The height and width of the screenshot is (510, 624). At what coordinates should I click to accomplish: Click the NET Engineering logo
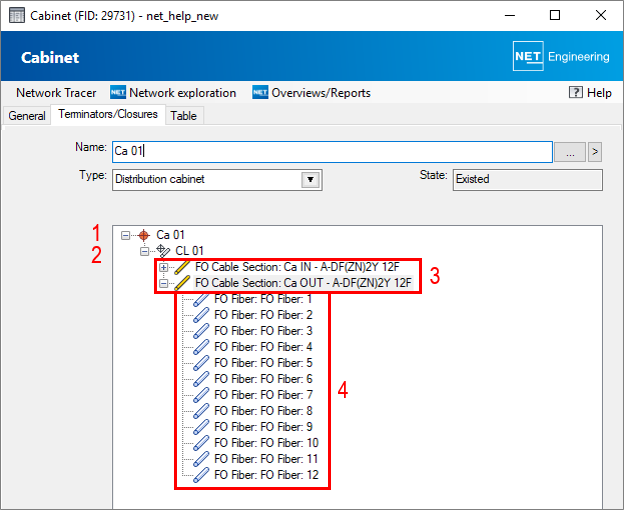(x=561, y=56)
